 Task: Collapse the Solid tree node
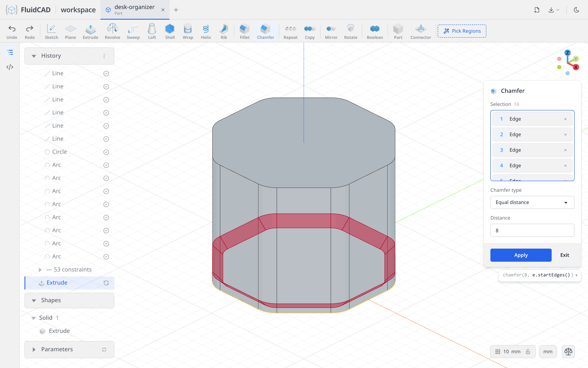tap(33, 318)
